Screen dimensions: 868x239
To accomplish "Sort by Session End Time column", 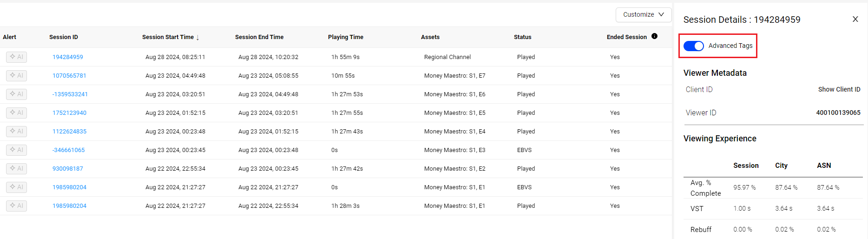I will [259, 37].
